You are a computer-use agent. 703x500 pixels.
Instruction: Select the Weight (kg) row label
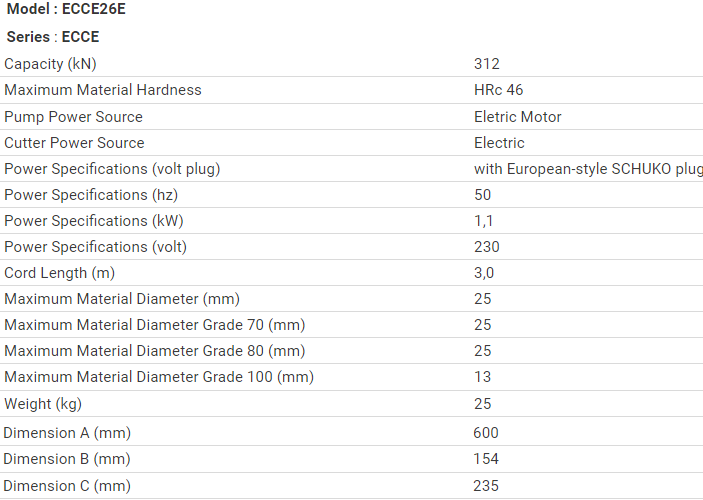point(43,404)
